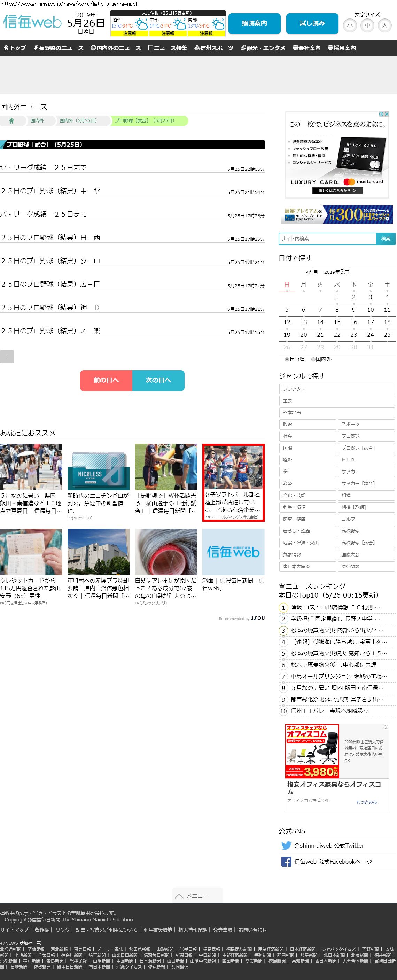The height and width of the screenshot is (980, 397).
Task: Set text size to small (小)
Action: [350, 25]
